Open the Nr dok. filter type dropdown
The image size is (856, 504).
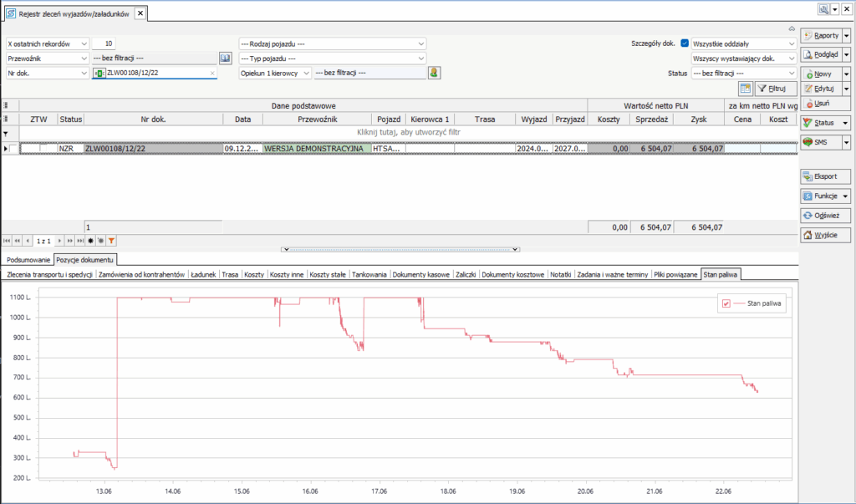coord(84,74)
